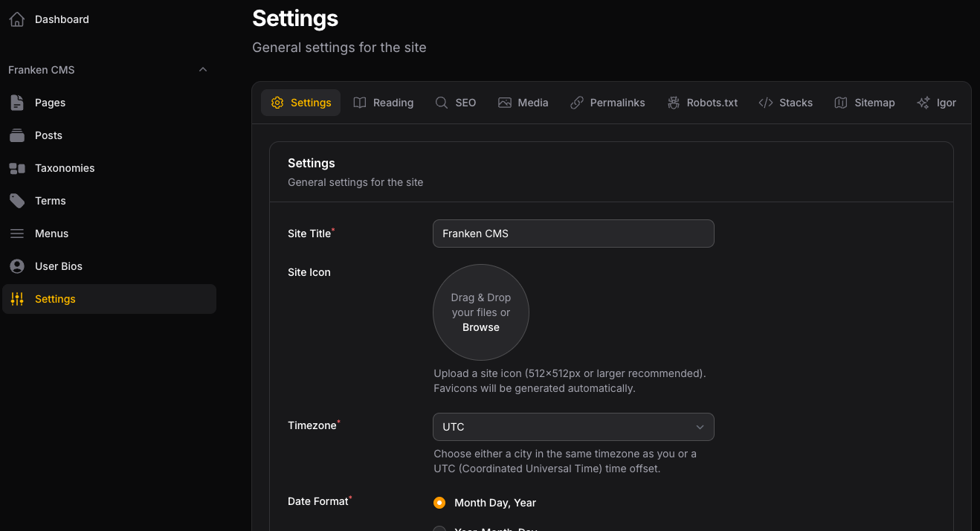
Task: Click the Settings sliders icon in the sidebar
Action: (16, 299)
